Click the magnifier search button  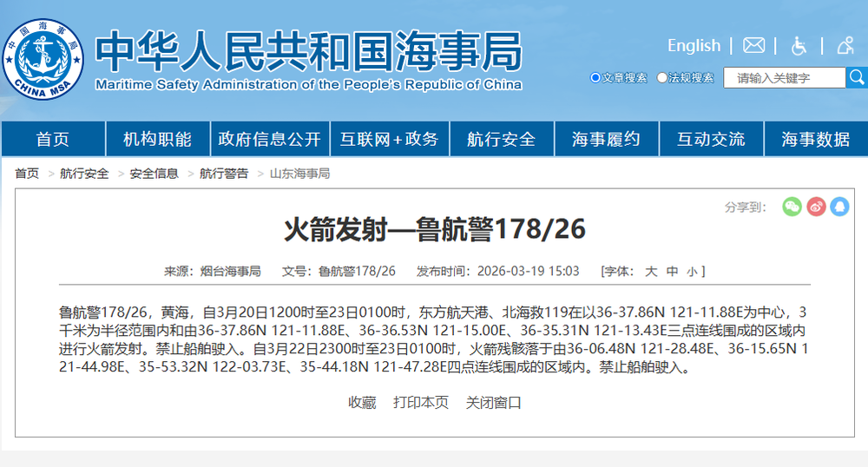point(857,77)
